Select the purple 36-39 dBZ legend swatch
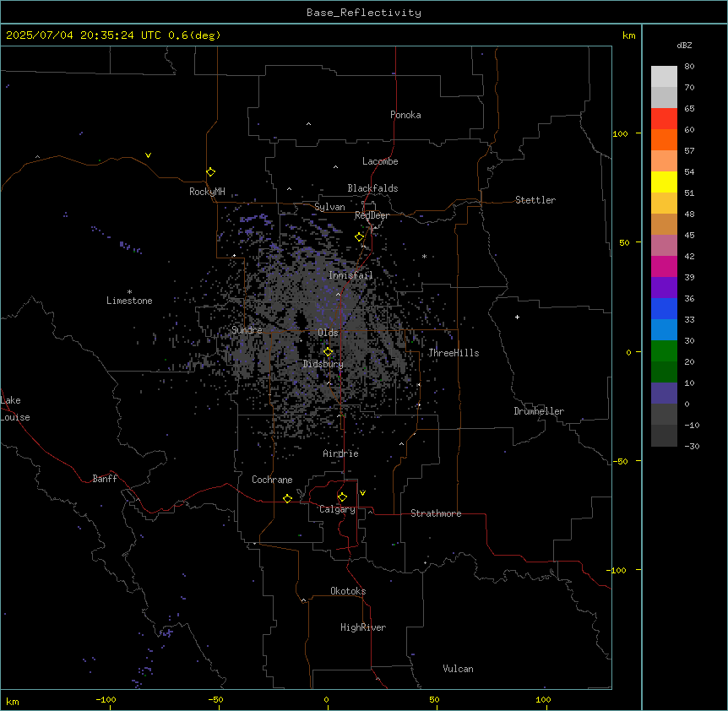Screen dimensions: 728x711 coord(664,288)
